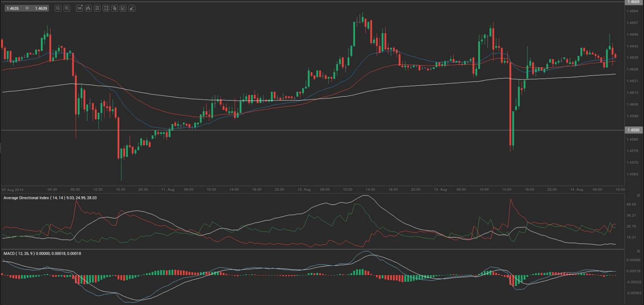This screenshot has height=305, width=644.
Task: Select the eraser drawing tool
Action: pyautogui.click(x=132, y=8)
